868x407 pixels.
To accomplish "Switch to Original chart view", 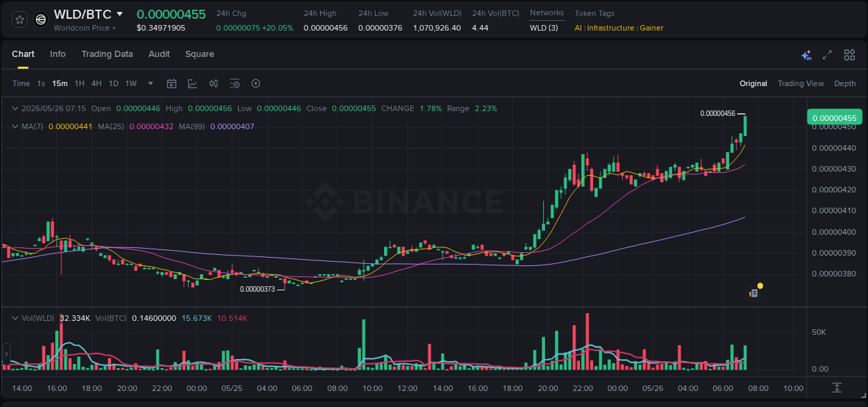I will 753,83.
